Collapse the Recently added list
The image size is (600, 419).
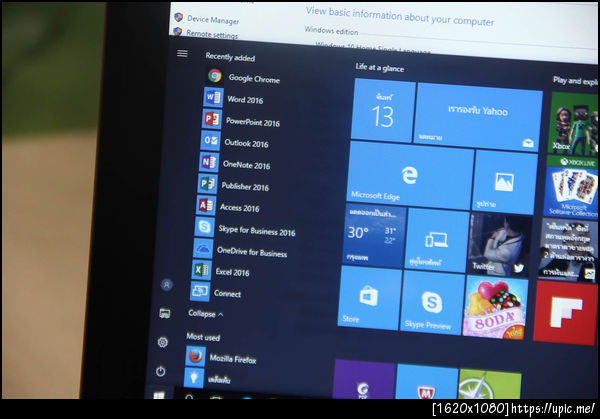click(205, 314)
